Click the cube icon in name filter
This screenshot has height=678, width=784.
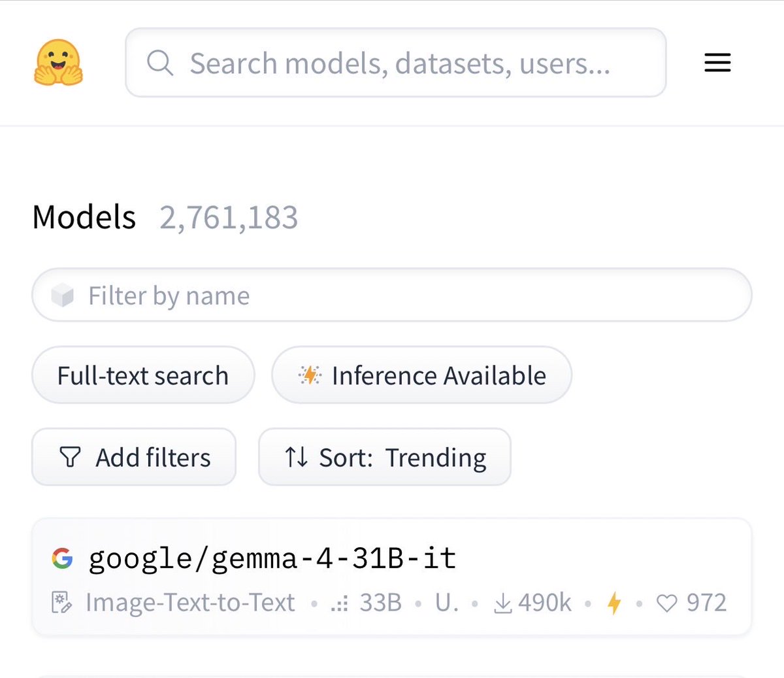(x=63, y=296)
